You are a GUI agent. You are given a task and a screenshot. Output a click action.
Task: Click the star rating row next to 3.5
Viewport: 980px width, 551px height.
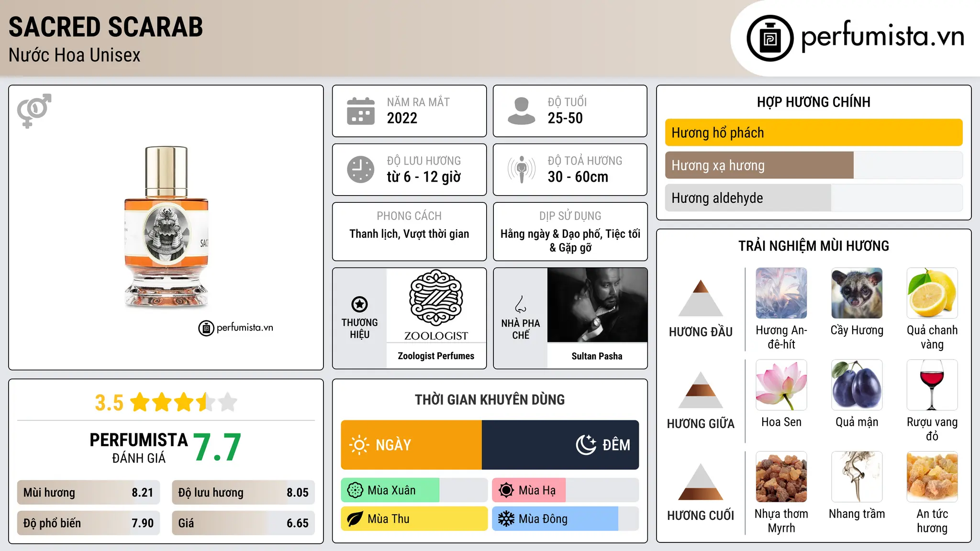184,402
